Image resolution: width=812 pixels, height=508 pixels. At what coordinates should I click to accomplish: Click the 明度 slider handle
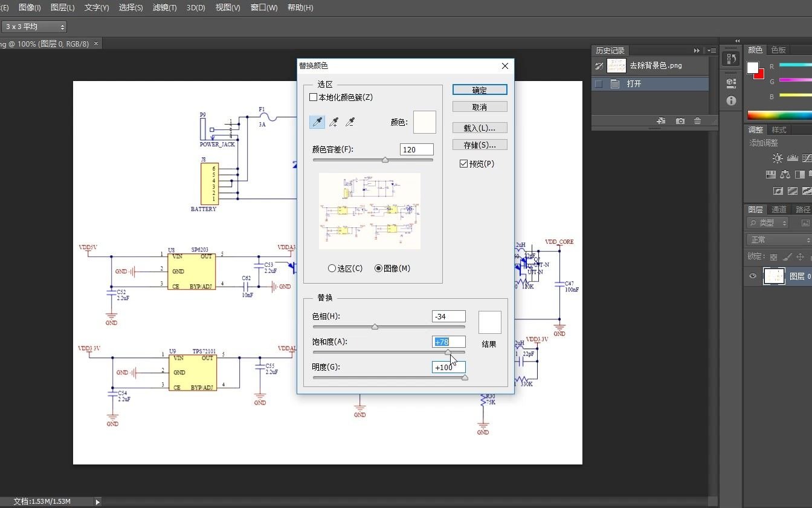point(465,377)
